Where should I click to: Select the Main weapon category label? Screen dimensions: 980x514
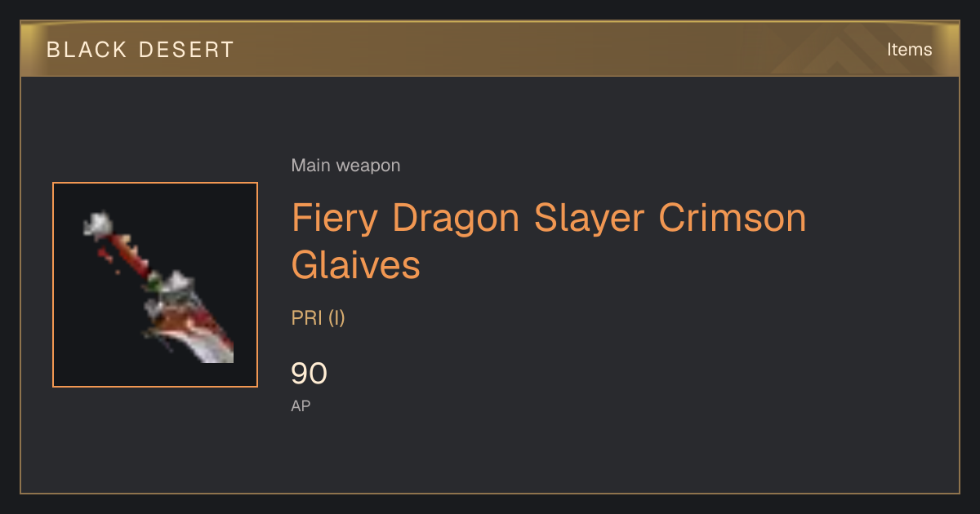click(x=345, y=166)
